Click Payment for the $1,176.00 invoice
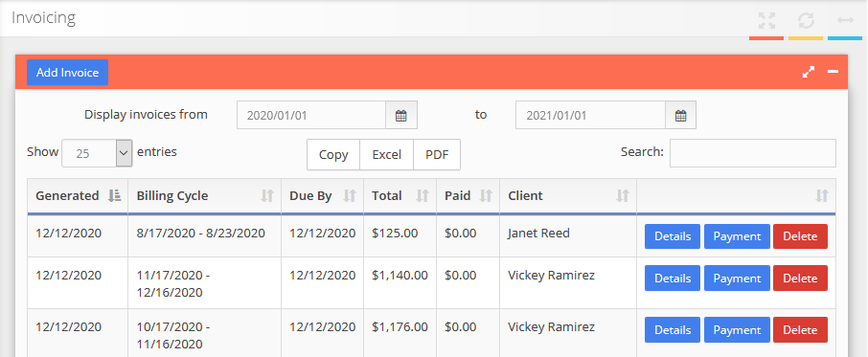The image size is (868, 357). (737, 330)
